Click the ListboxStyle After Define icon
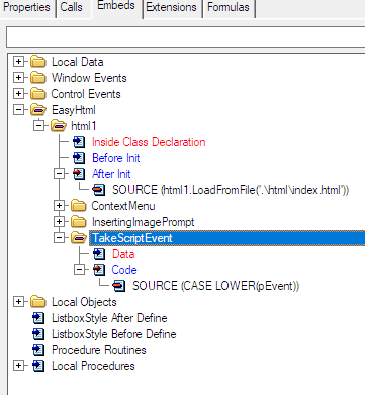The image size is (370, 395). coord(38,318)
